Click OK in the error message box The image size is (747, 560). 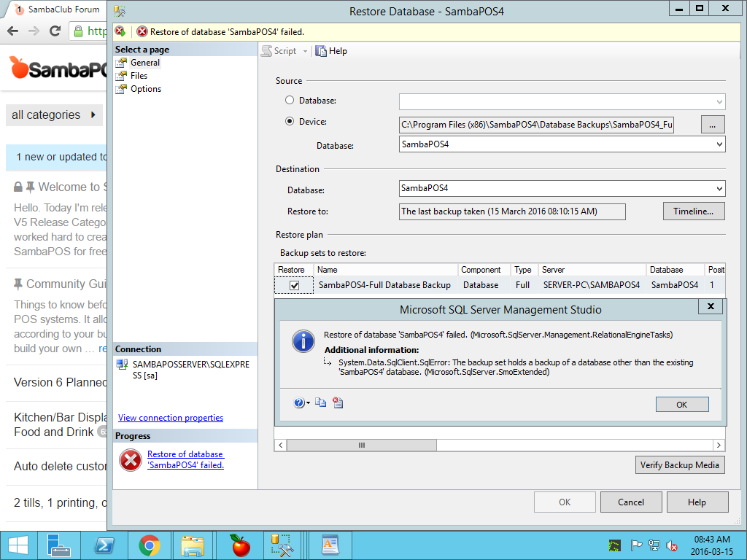(x=682, y=404)
